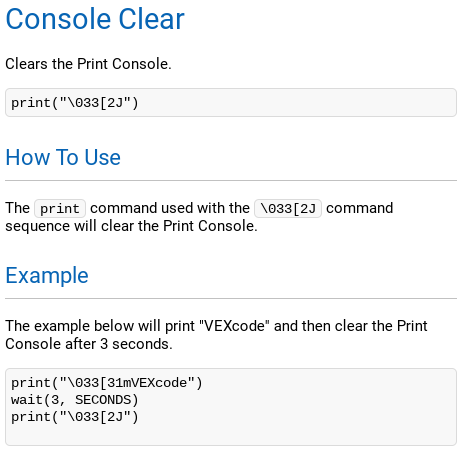Select the top print("\033[2J") code block
This screenshot has height=451, width=463.
tap(231, 103)
